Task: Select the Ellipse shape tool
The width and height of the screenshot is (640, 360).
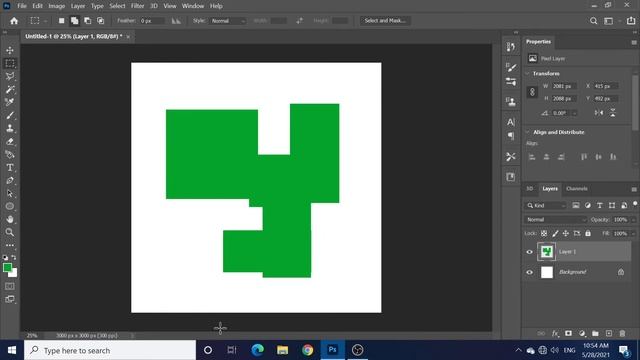Action: (10, 207)
